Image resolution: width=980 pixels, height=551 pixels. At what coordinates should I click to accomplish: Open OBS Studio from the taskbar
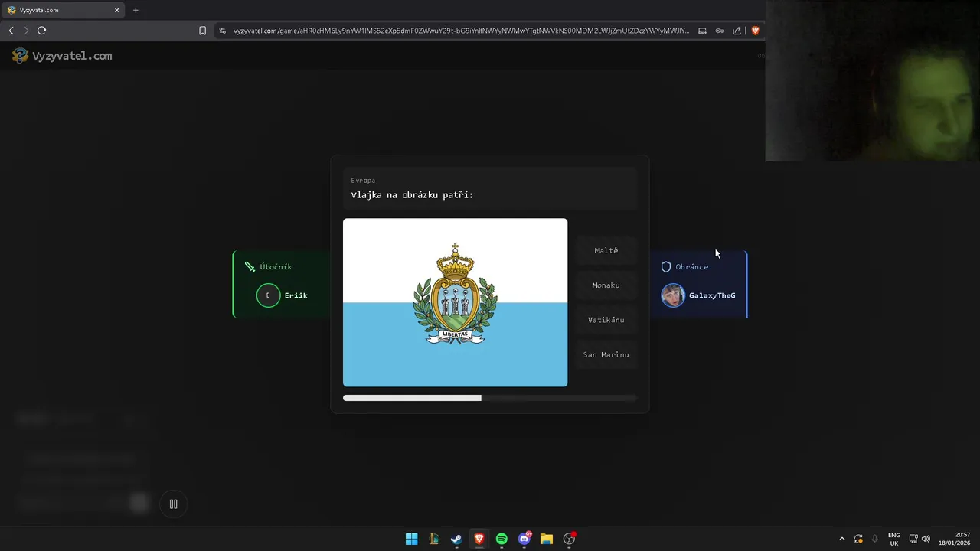[x=569, y=539]
